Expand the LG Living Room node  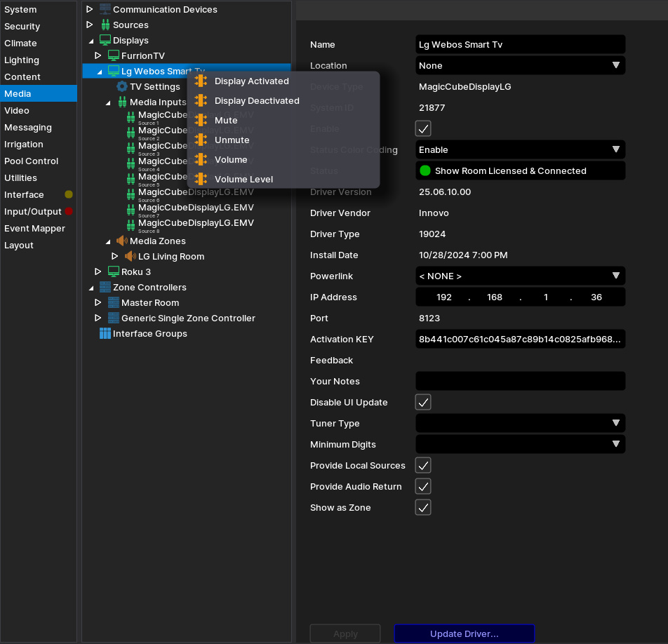114,256
